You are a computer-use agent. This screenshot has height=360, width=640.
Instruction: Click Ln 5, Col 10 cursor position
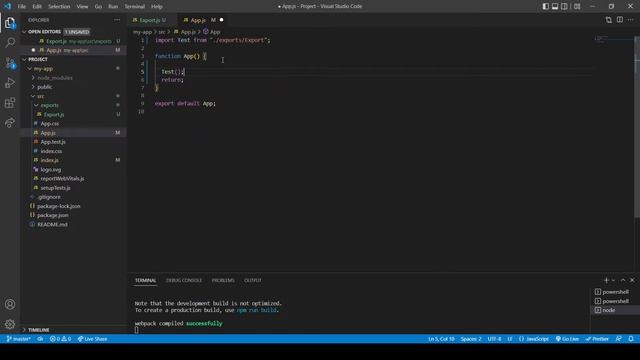[441, 339]
